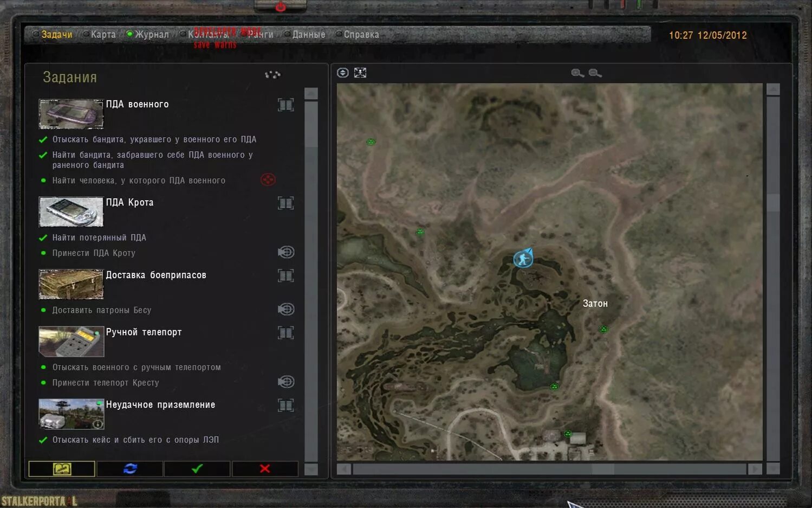Click the map vertical scrollbar track
Image resolution: width=812 pixels, height=508 pixels.
click(x=774, y=279)
